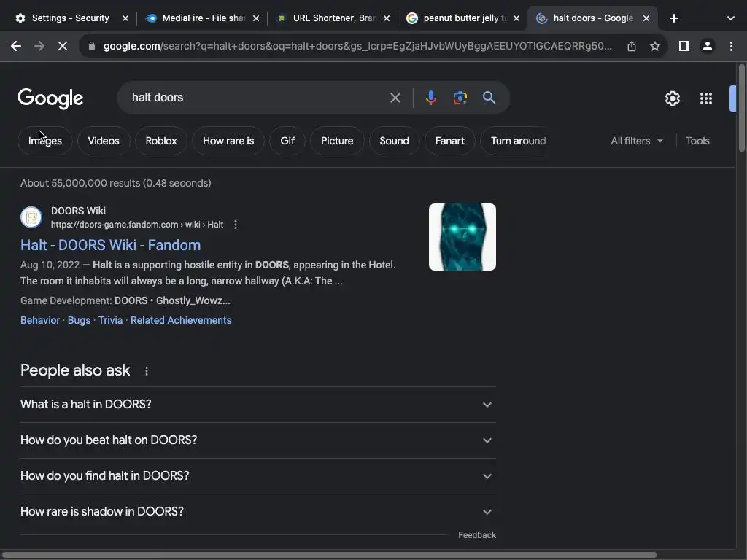Click the Halt entity thumbnail image
Image resolution: width=747 pixels, height=560 pixels.
[462, 237]
